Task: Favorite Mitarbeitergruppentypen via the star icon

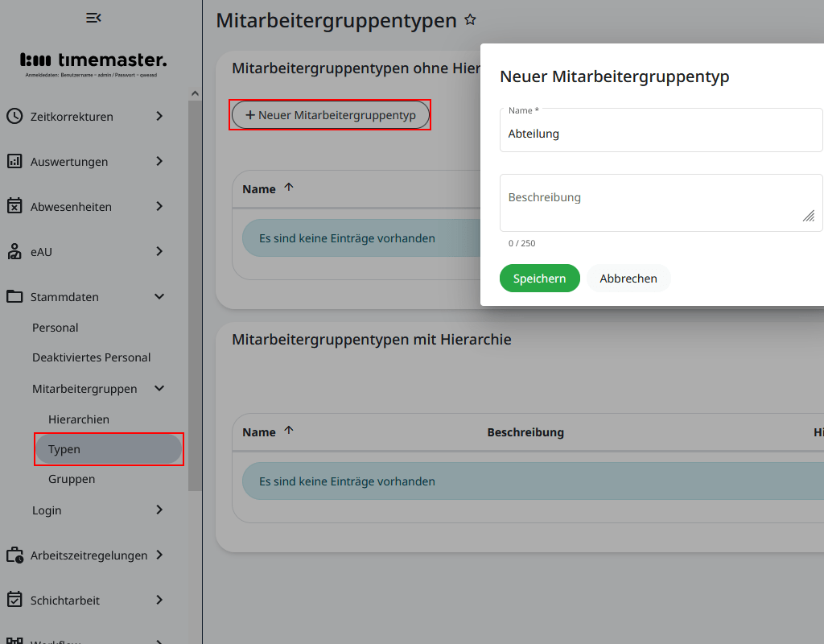Action: [470, 19]
